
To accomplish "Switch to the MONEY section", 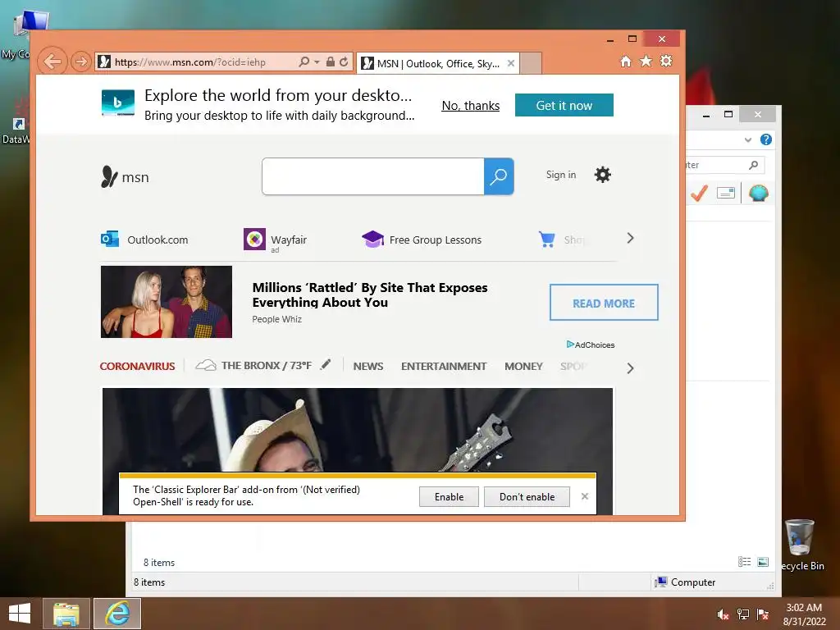I will 523,367.
